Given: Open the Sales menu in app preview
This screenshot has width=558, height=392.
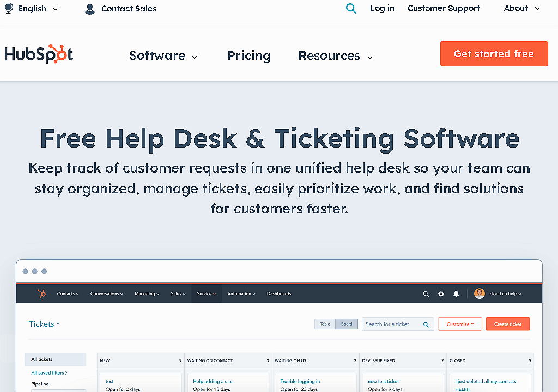Looking at the screenshot, I should point(178,294).
